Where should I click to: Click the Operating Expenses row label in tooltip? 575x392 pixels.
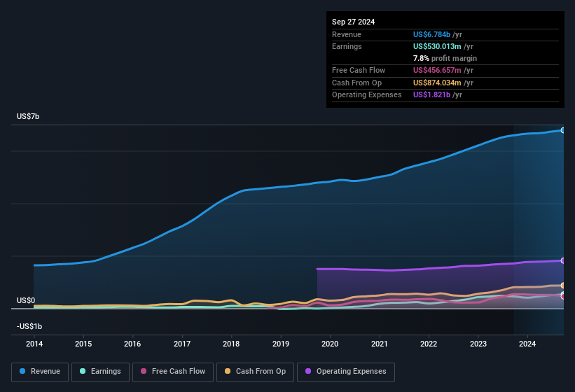[x=367, y=95]
